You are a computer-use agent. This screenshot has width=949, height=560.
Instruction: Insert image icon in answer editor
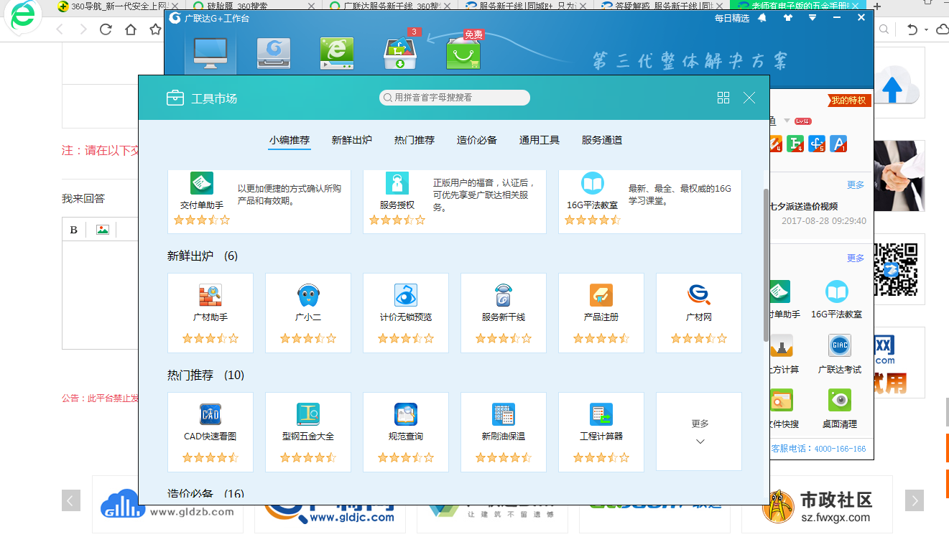[103, 230]
